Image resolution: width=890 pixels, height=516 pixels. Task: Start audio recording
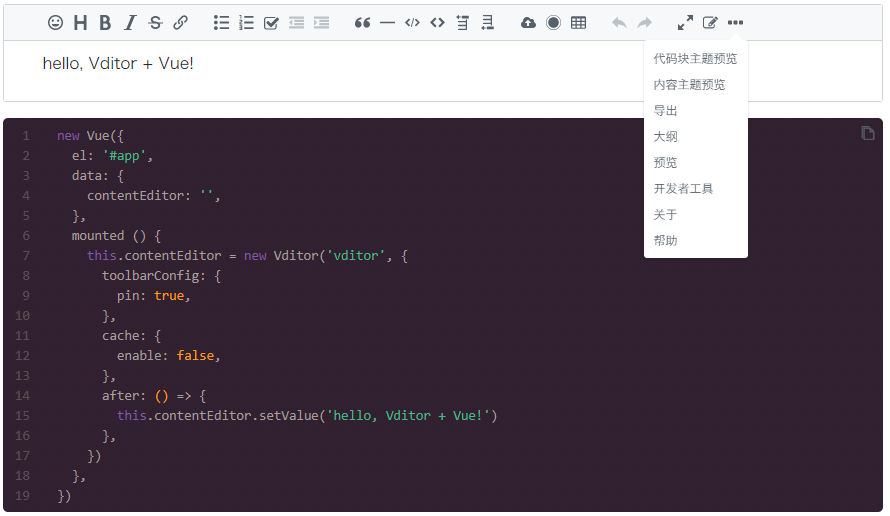[553, 23]
